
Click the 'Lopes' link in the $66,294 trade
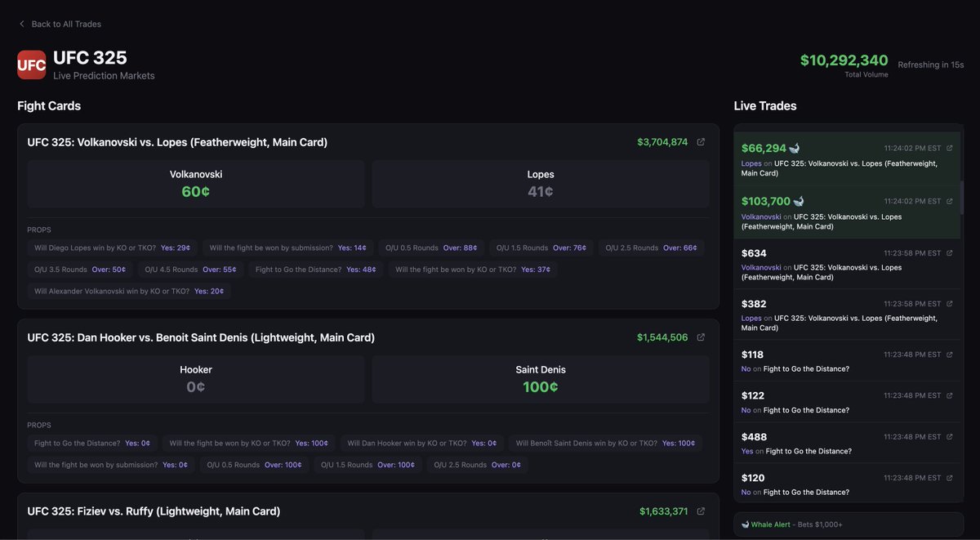pos(751,163)
